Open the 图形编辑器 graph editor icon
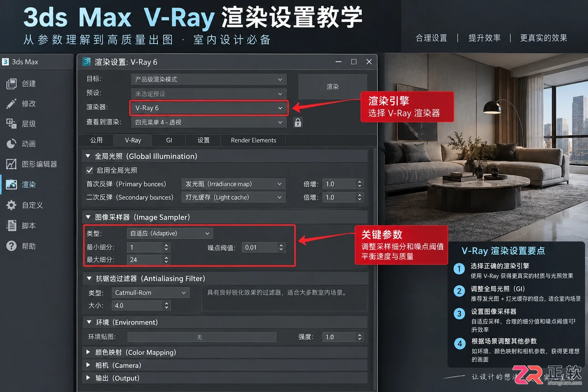 [11, 164]
